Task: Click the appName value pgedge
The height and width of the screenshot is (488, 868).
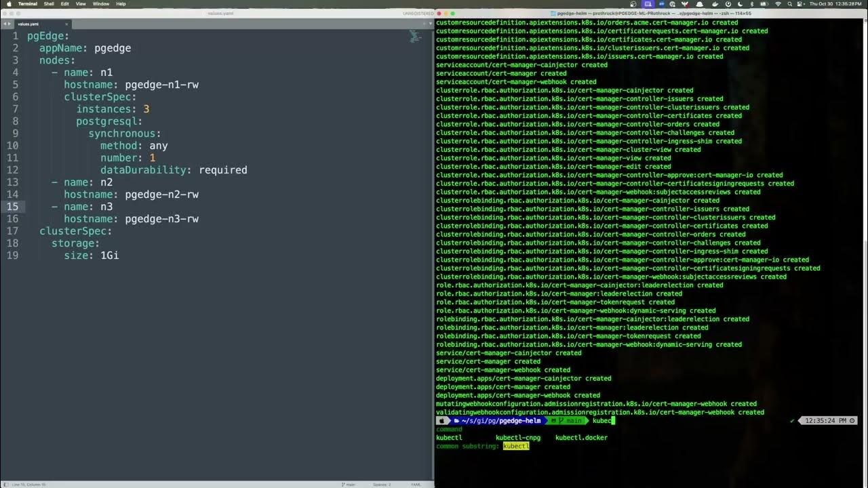Action: [113, 48]
